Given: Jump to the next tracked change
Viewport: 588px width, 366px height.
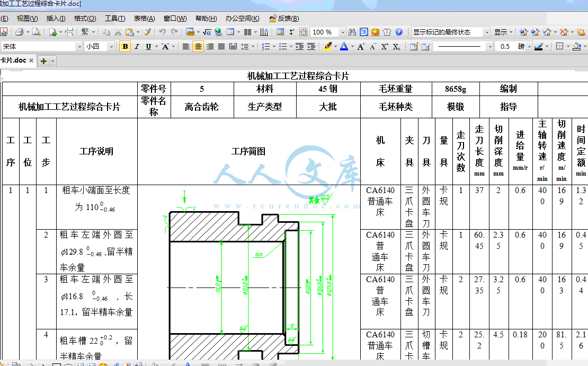Looking at the screenshot, I should click(536, 32).
